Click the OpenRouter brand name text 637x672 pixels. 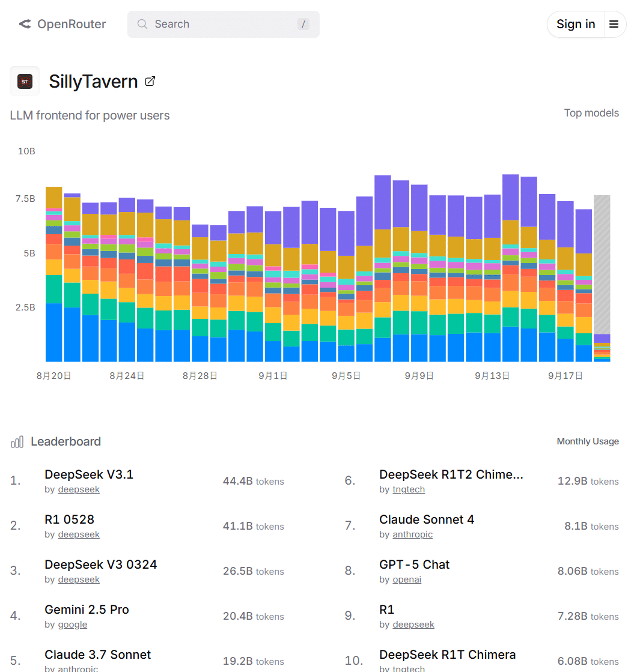(x=72, y=24)
